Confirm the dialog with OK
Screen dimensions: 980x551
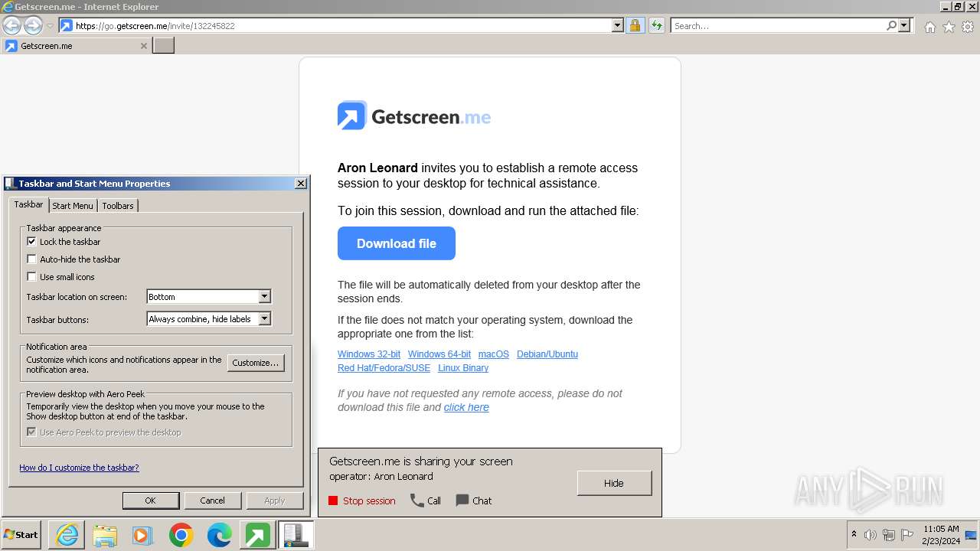point(150,500)
